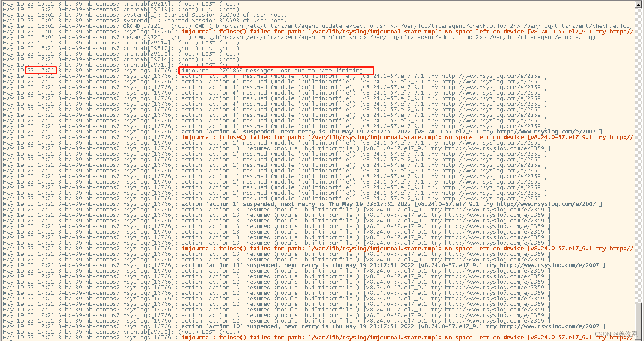Click '2761893 messages lost due to rate-limiting'

click(x=291, y=70)
